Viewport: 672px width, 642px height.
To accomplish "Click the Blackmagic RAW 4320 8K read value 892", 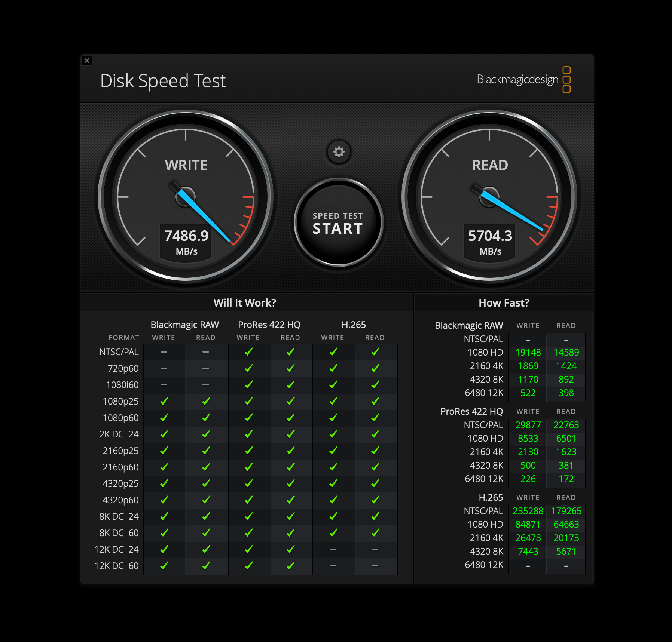I will (x=566, y=379).
